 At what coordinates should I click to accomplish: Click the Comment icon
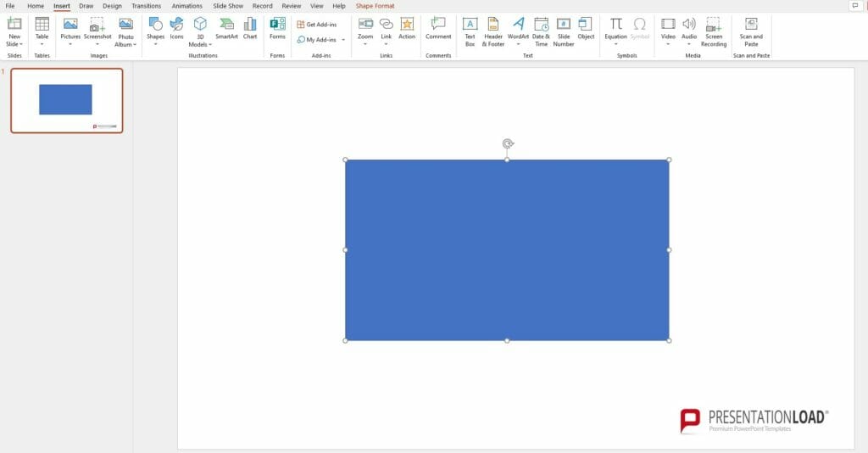(438, 28)
